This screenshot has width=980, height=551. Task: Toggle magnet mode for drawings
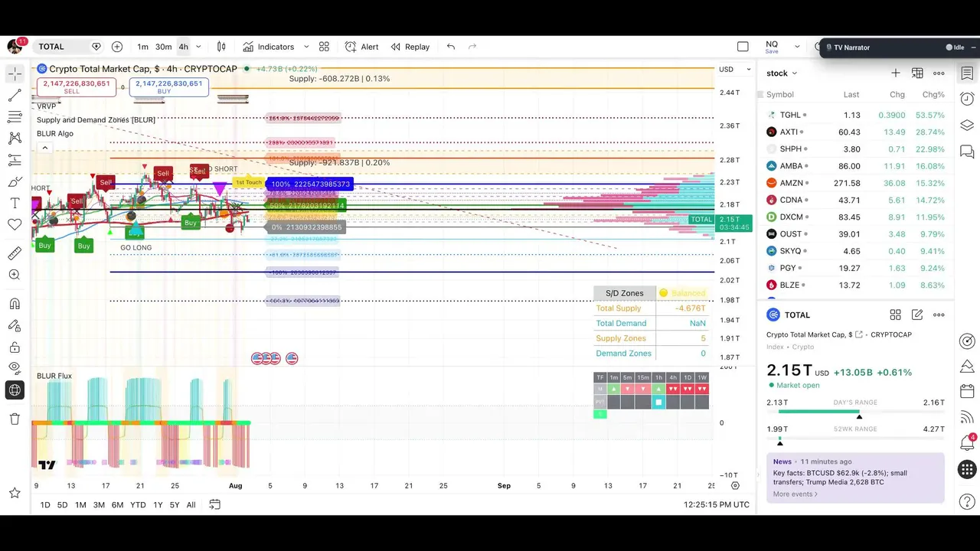point(15,304)
